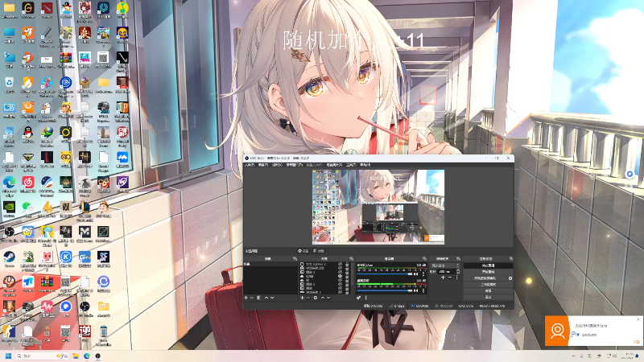Select the scene in Scenes list
The image size is (644, 362).
(271, 264)
